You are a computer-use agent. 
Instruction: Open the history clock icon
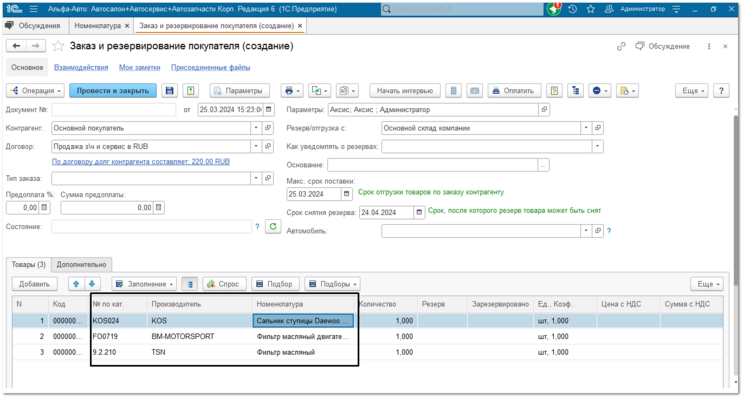click(x=572, y=9)
